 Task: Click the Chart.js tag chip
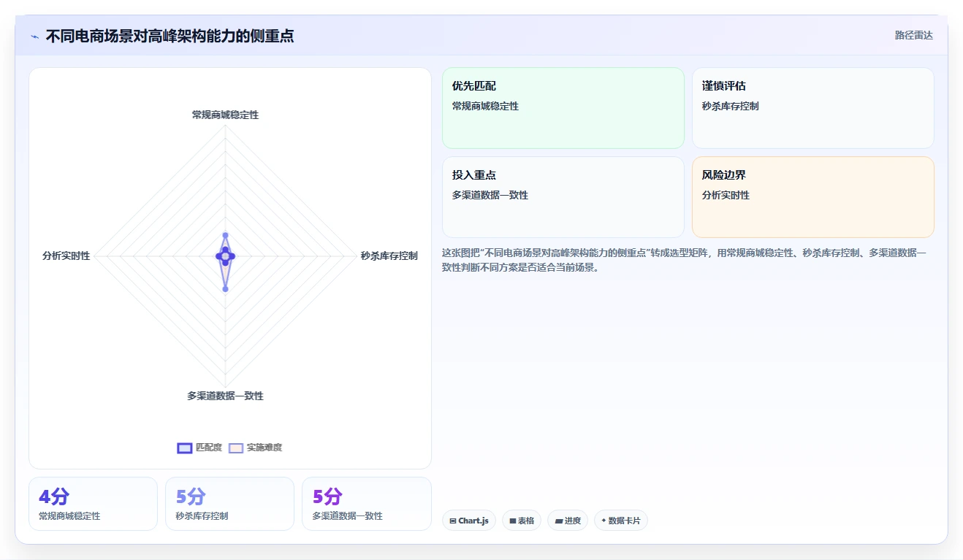coord(469,521)
